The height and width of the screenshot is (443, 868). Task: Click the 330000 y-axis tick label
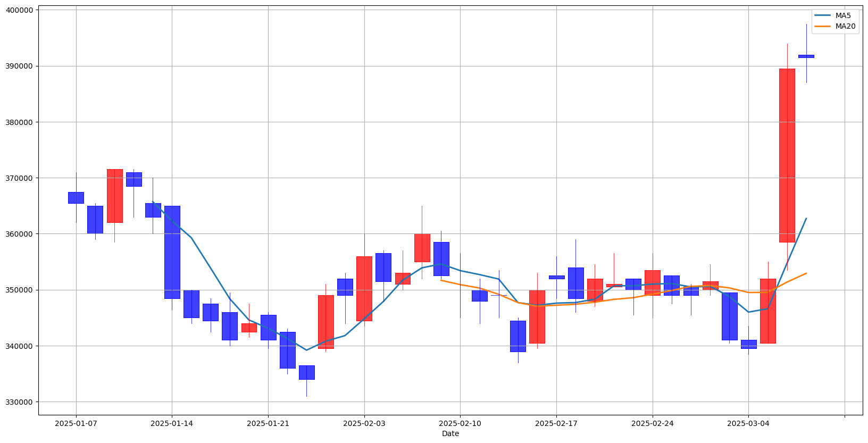point(19,402)
